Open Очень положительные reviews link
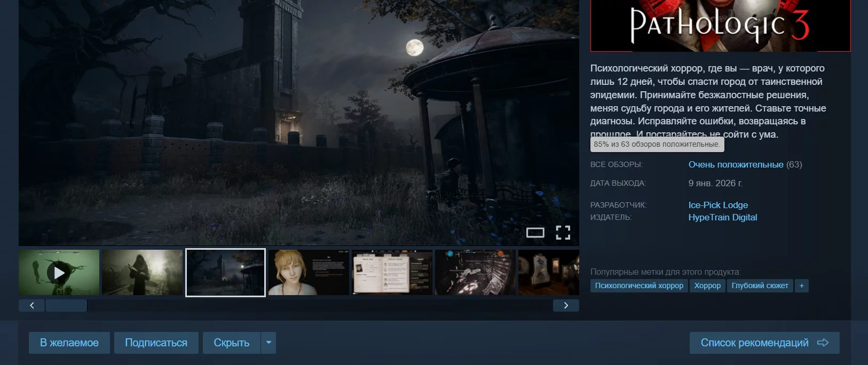The width and height of the screenshot is (868, 365). coord(736,164)
